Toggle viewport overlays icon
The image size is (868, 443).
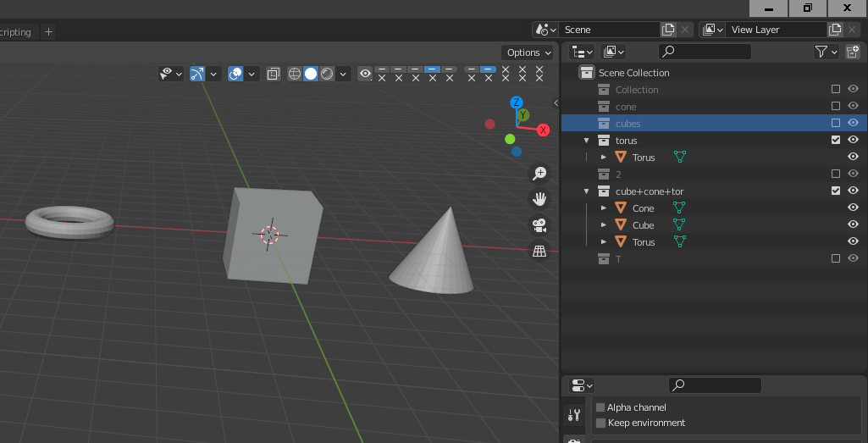point(235,74)
